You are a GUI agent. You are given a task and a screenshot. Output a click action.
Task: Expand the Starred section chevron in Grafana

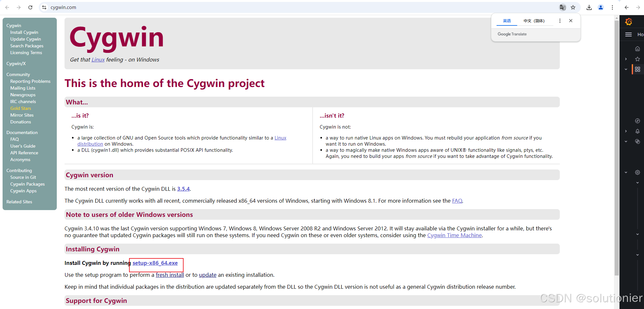click(626, 59)
